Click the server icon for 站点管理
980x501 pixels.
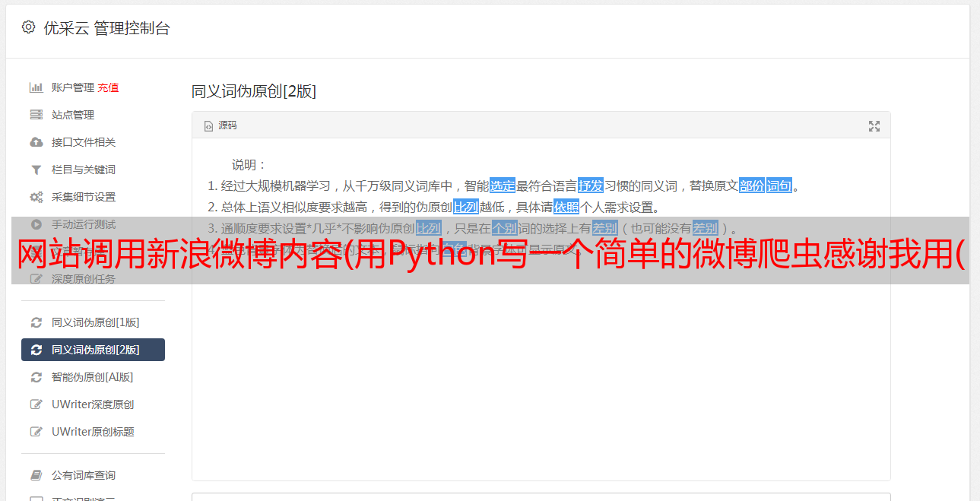click(36, 115)
